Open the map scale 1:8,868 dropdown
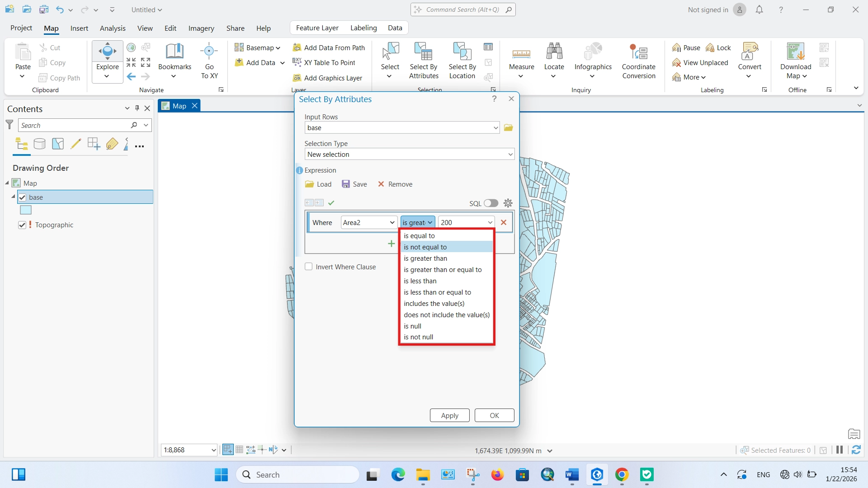The height and width of the screenshot is (488, 868). [213, 450]
